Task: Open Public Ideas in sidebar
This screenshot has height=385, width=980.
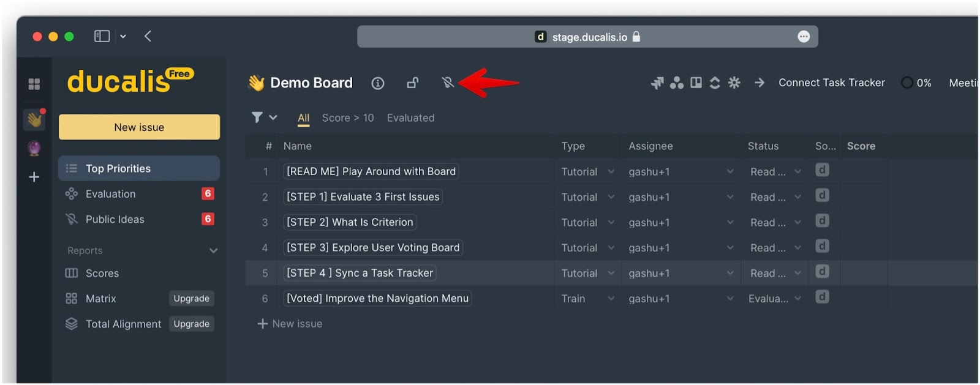Action: point(139,219)
